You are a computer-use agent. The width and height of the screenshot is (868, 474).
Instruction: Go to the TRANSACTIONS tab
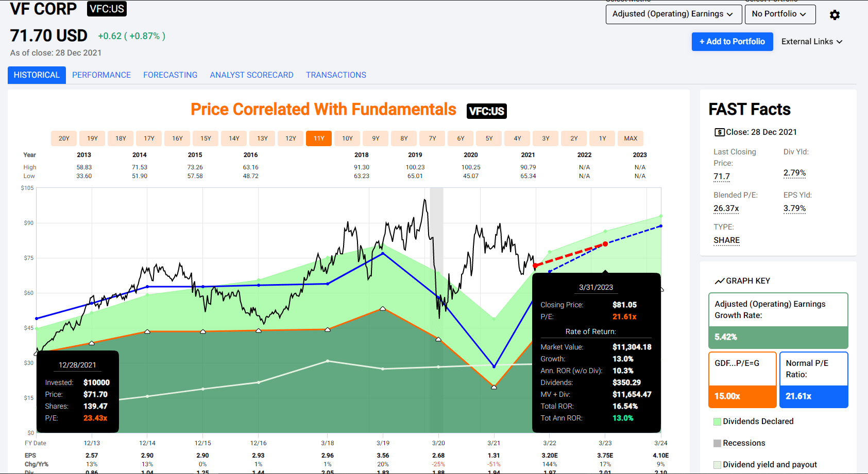[x=336, y=75]
